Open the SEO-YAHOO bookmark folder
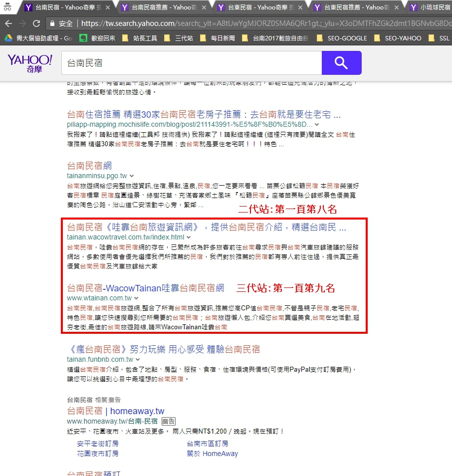The height and width of the screenshot is (476, 452). coord(398,38)
